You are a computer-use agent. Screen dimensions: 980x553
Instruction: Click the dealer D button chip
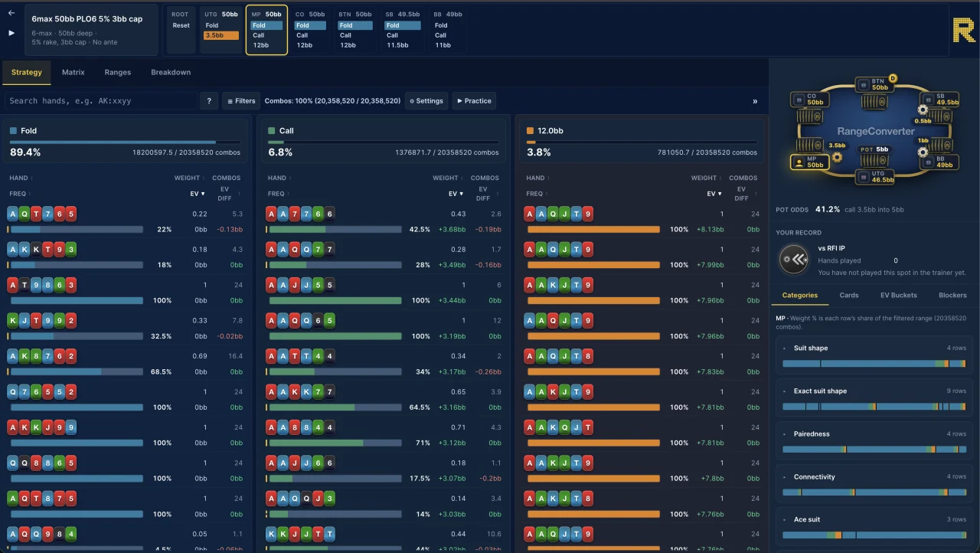click(x=893, y=78)
